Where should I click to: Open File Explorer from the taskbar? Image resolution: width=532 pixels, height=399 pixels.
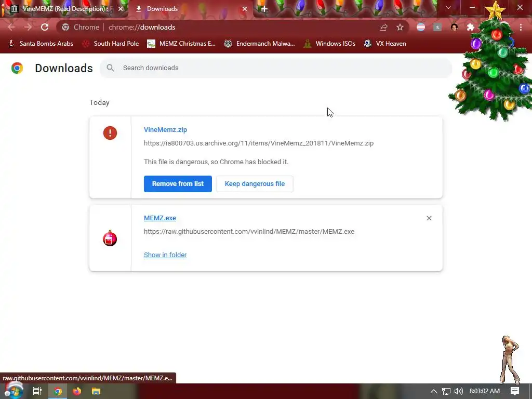pos(96,391)
